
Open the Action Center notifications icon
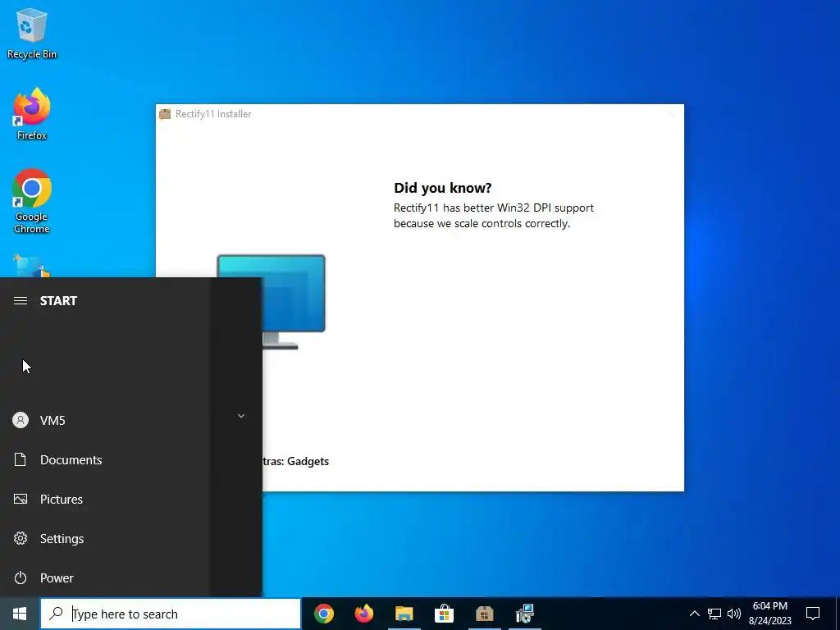tap(813, 614)
